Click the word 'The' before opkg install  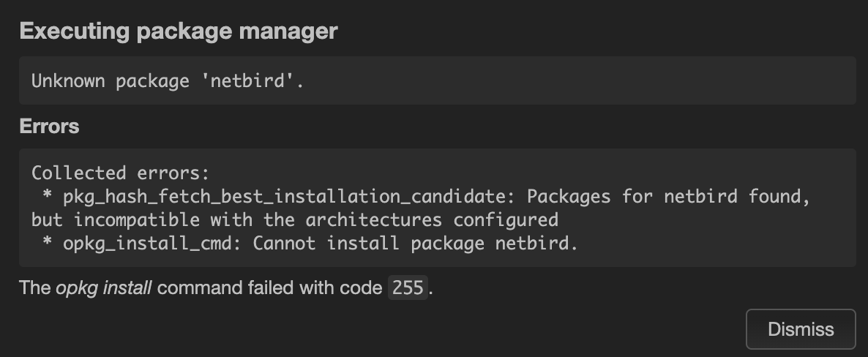coord(34,288)
